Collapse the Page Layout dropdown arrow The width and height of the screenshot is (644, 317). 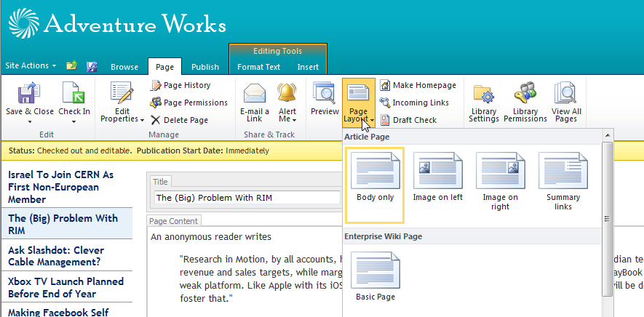372,120
